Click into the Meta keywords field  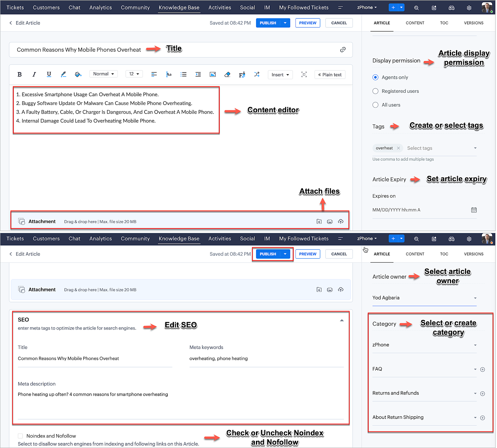pos(266,358)
